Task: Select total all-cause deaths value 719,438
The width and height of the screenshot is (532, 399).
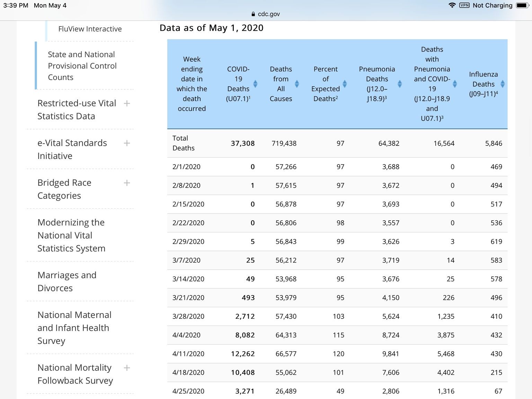Action: (284, 143)
